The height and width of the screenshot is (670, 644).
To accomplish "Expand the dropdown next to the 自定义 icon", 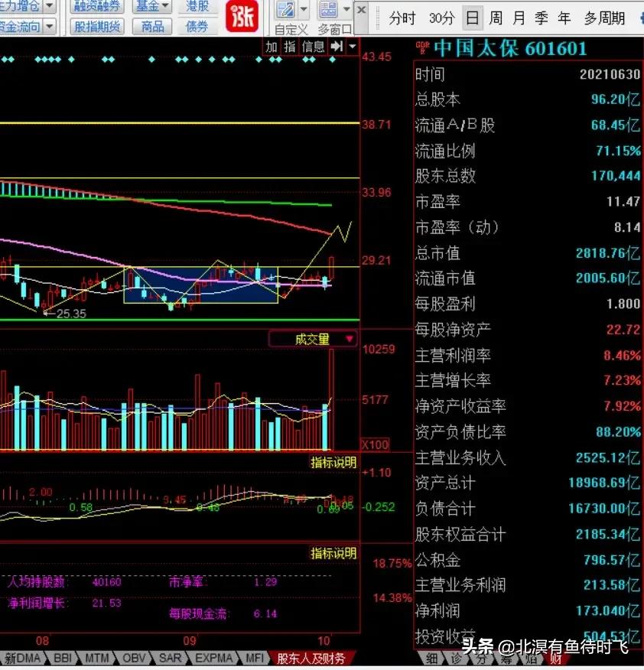I will 304,9.
